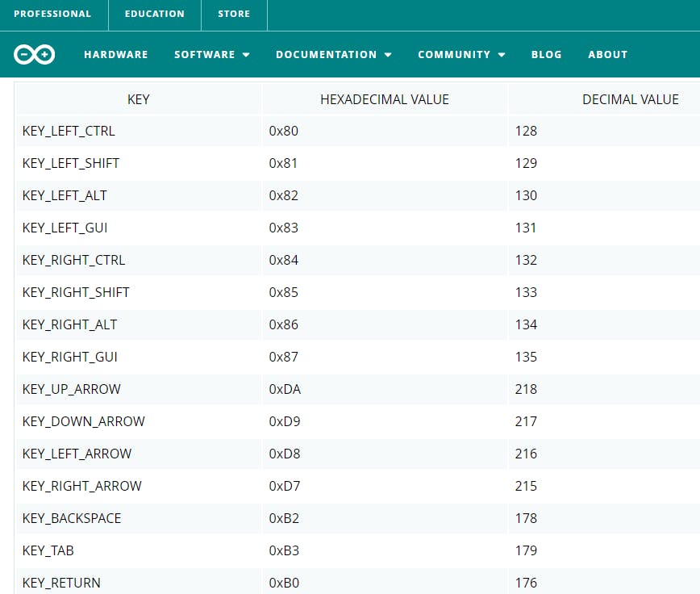Select the KEY_RETURN table cell

click(61, 583)
